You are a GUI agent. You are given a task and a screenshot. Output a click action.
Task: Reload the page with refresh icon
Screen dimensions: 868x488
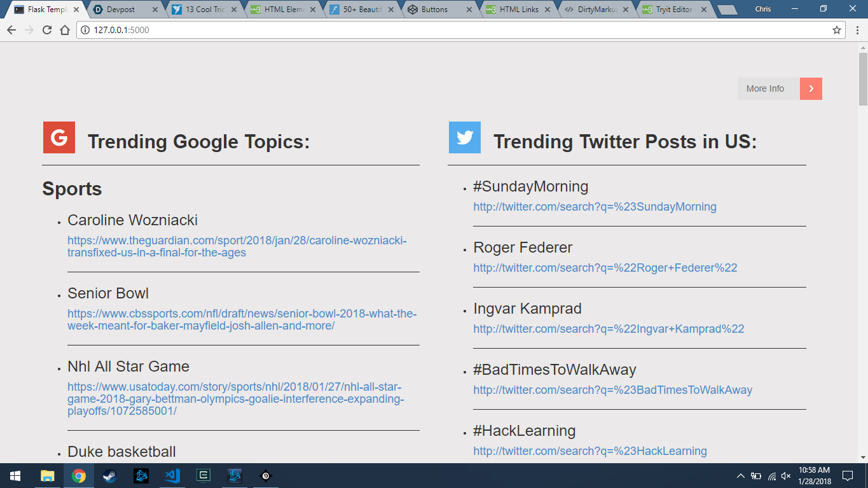coord(47,30)
